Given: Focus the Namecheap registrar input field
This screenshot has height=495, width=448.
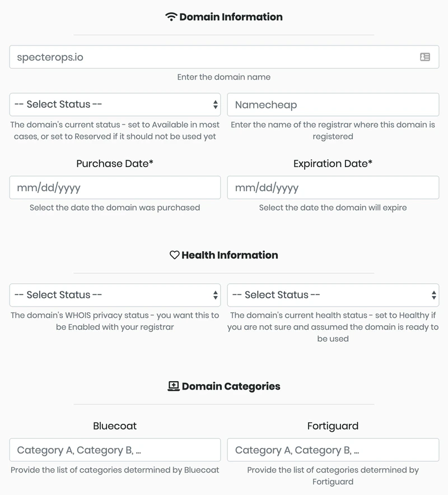Looking at the screenshot, I should point(333,104).
